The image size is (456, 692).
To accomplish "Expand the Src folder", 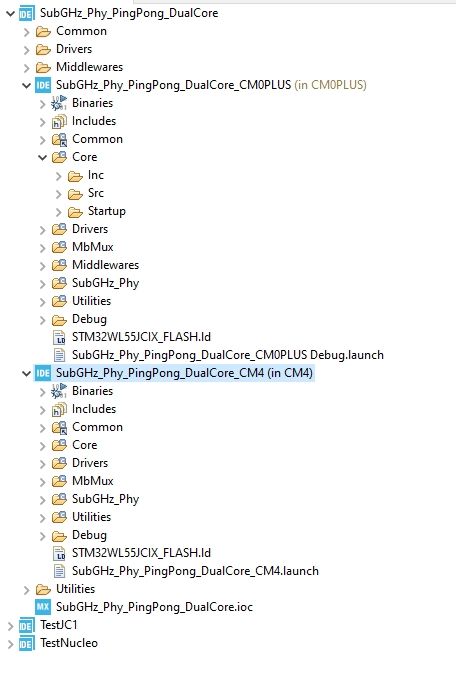I will 59,194.
